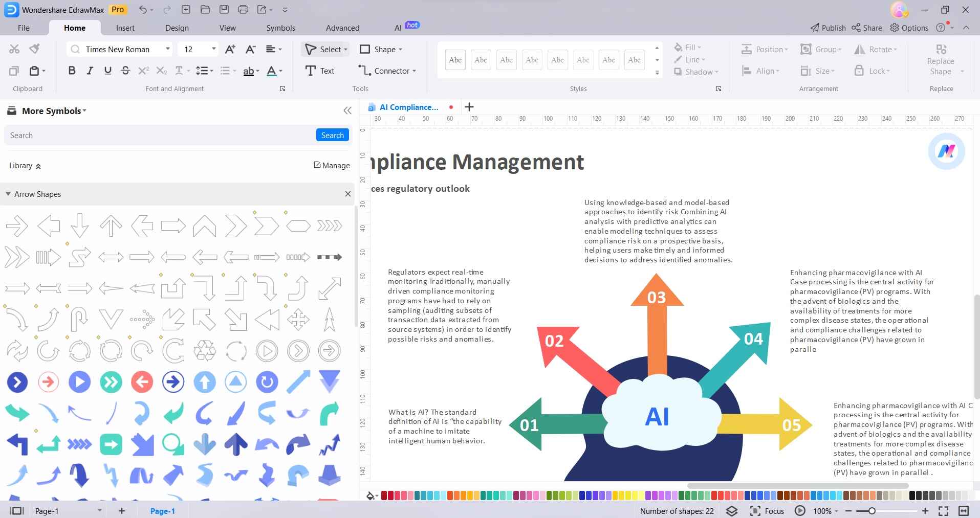Screen dimensions: 980x518
Task: Open the font name dropdown
Action: (167, 49)
